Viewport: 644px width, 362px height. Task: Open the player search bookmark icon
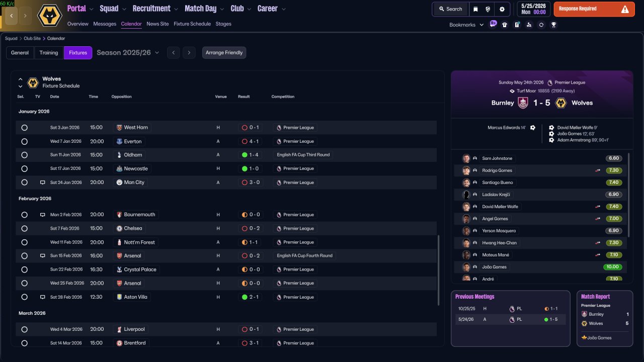(529, 25)
